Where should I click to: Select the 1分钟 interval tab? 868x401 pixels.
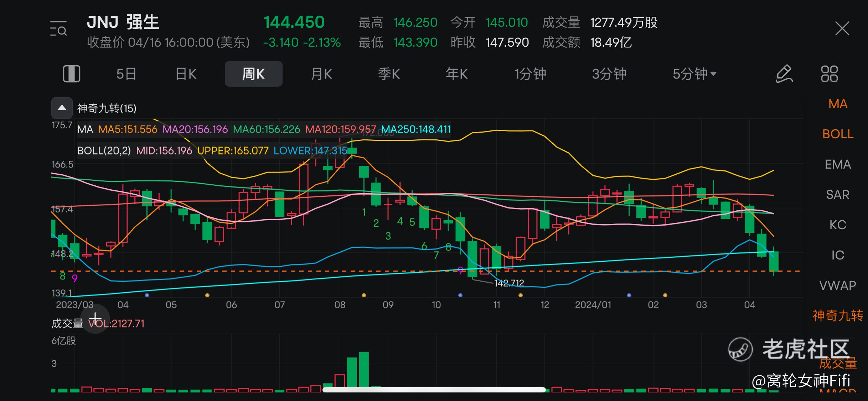[530, 74]
